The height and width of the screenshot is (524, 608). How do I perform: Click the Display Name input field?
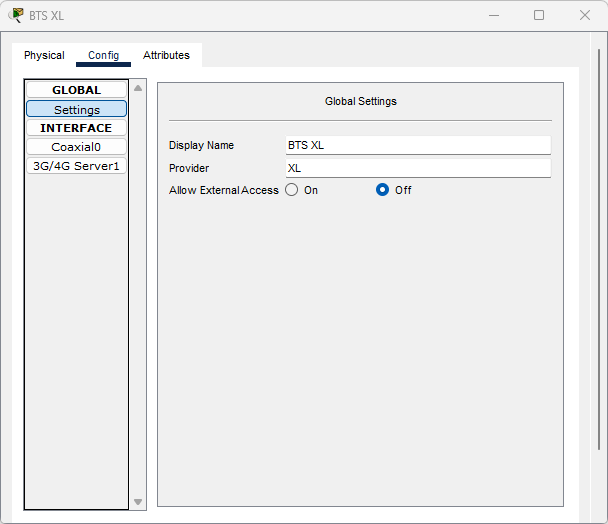pyautogui.click(x=418, y=145)
